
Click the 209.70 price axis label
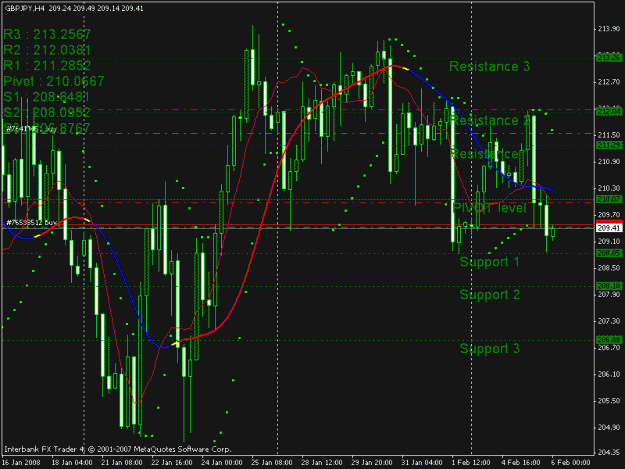[x=609, y=215]
